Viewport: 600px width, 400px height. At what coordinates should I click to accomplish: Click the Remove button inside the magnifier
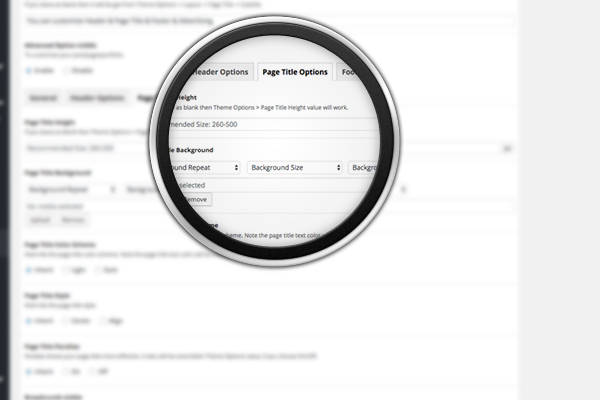click(193, 200)
